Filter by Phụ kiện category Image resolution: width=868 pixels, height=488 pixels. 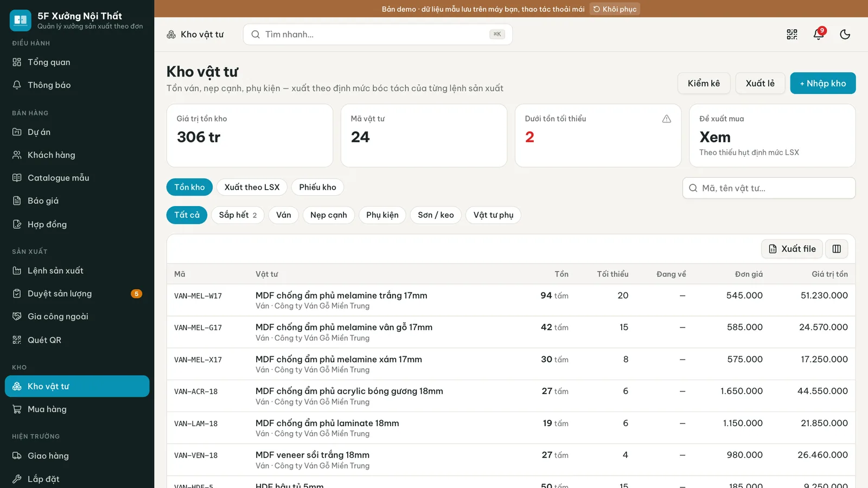tap(382, 215)
